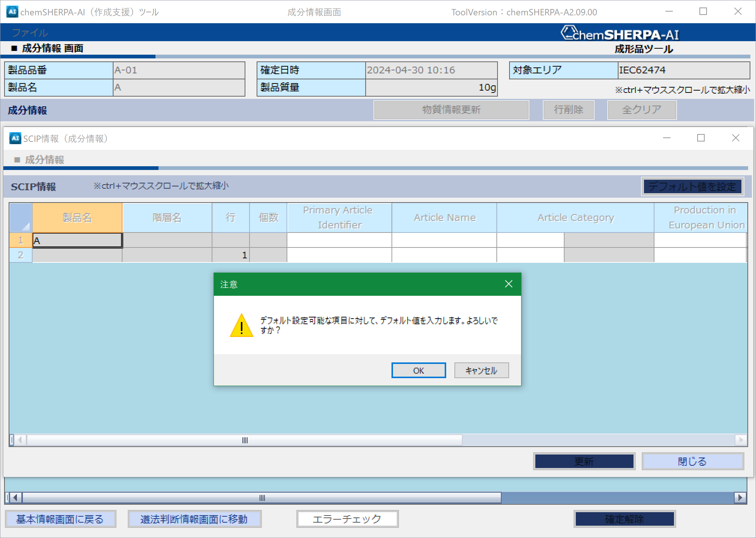Open the ファイル menu
This screenshot has width=756, height=538.
[x=30, y=33]
